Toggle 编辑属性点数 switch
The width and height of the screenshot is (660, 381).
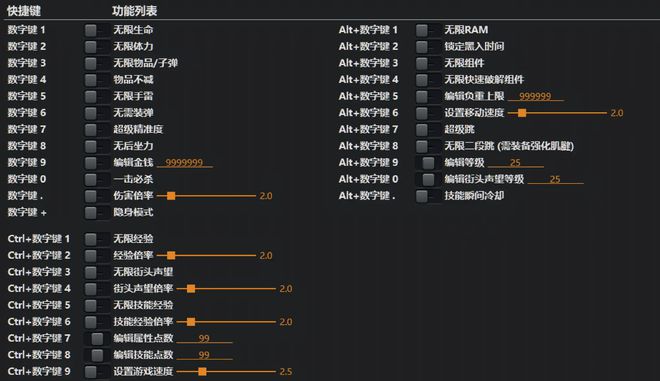[x=96, y=338]
